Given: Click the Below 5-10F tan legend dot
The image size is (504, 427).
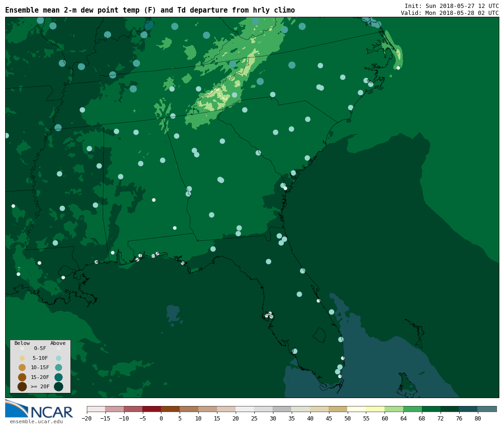Looking at the screenshot, I should click(22, 358).
